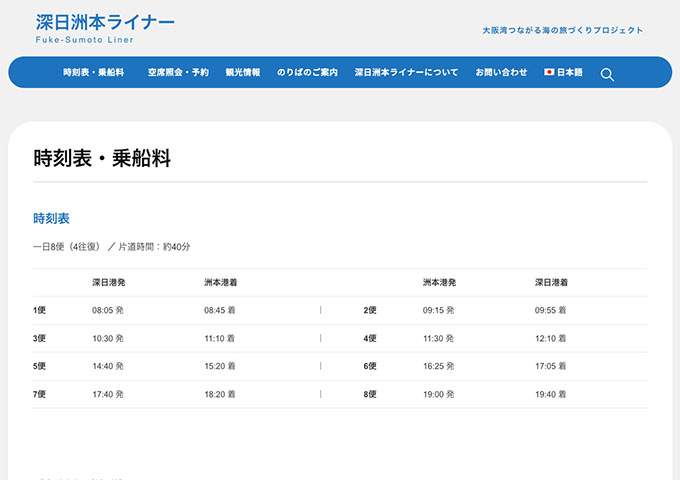
Task: Go to お問い合わせ menu item
Action: coord(501,72)
